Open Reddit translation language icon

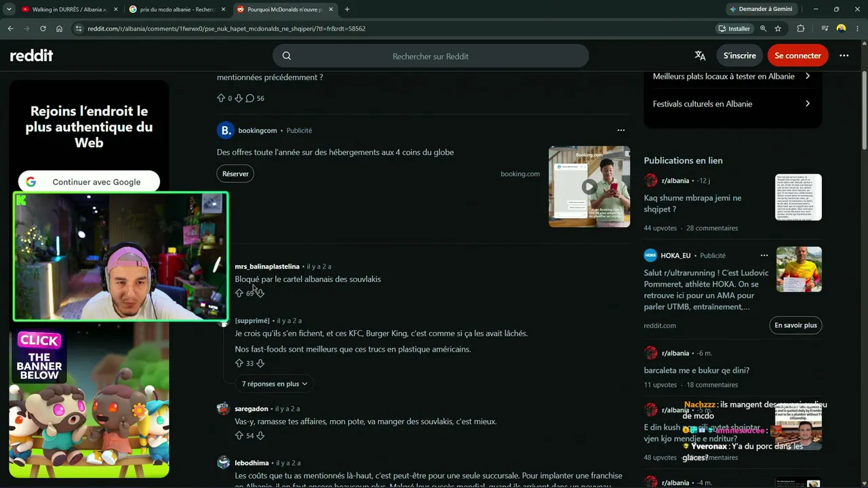[x=700, y=56]
